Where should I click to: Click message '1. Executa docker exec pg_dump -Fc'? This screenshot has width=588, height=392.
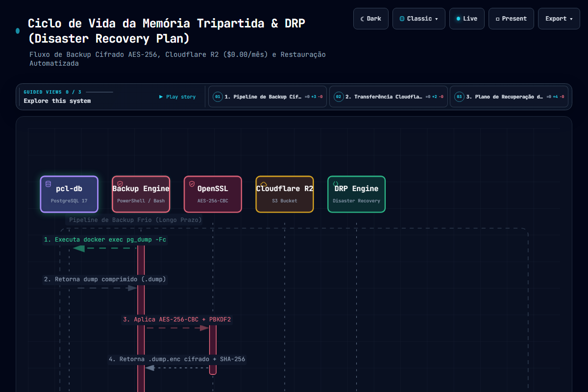click(105, 240)
